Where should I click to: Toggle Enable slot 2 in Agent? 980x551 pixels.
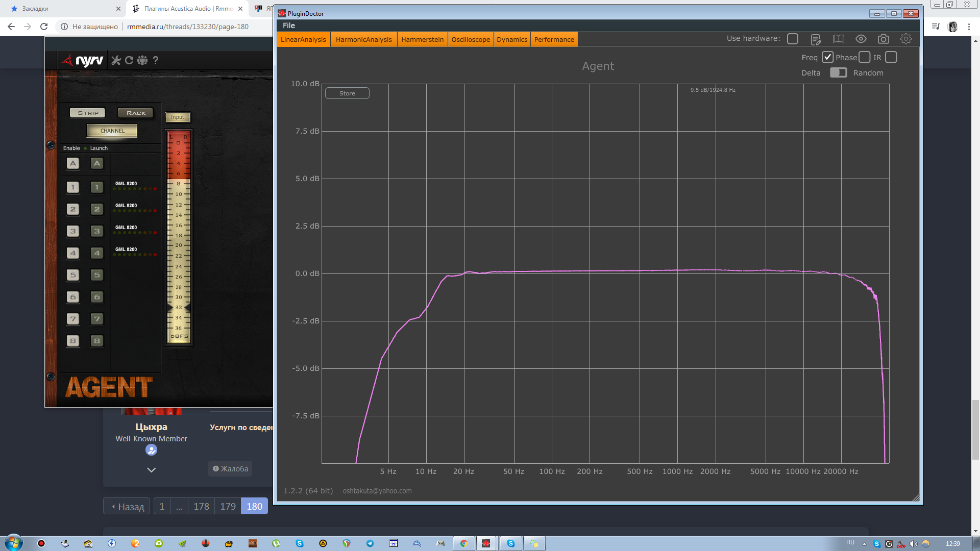73,209
